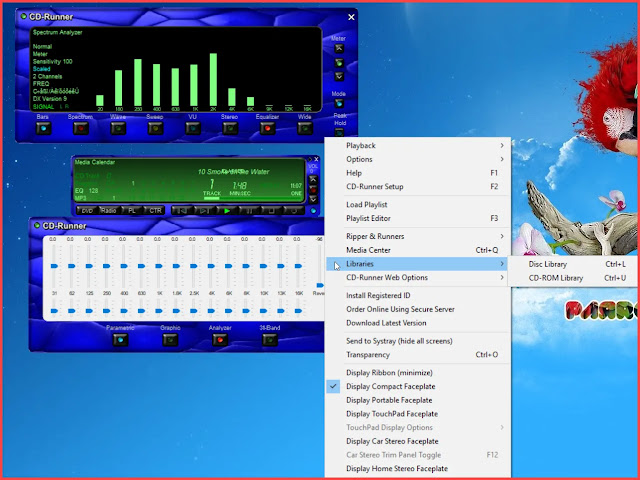This screenshot has width=640, height=480.
Task: Toggle the Analyzer button in the equalizer
Action: pos(220,340)
